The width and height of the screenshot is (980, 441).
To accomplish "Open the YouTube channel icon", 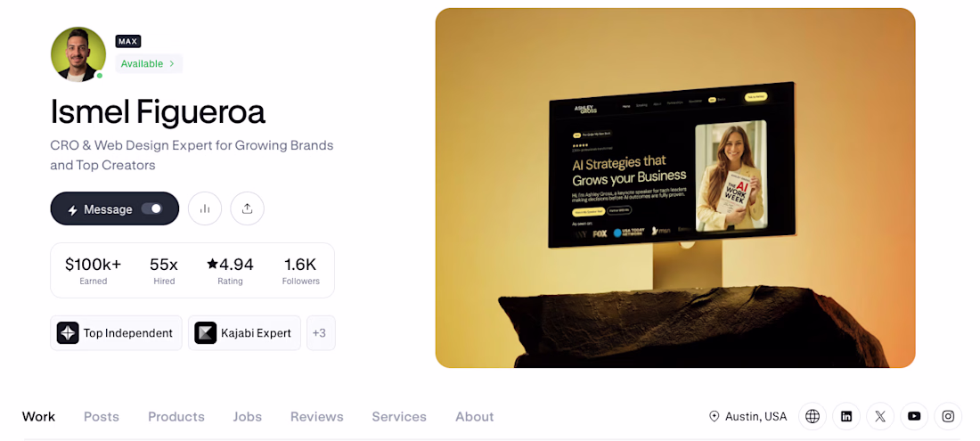I will [914, 416].
